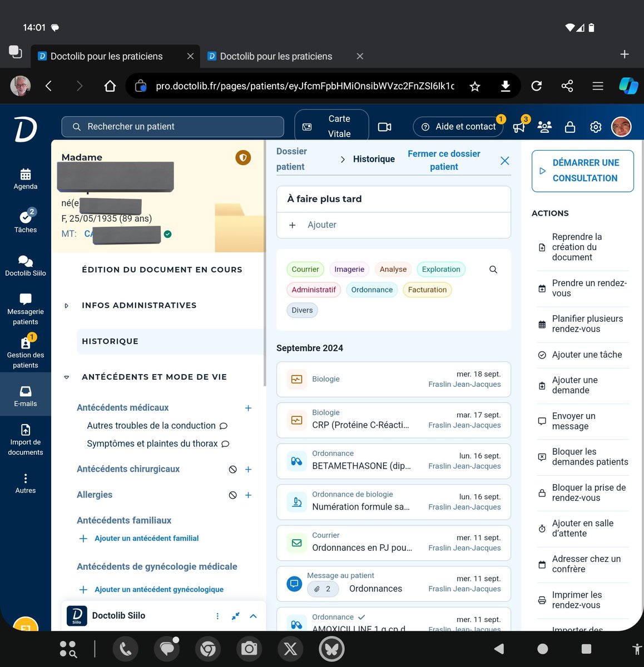
Task: Toggle the Divers filter chip
Action: coord(302,311)
